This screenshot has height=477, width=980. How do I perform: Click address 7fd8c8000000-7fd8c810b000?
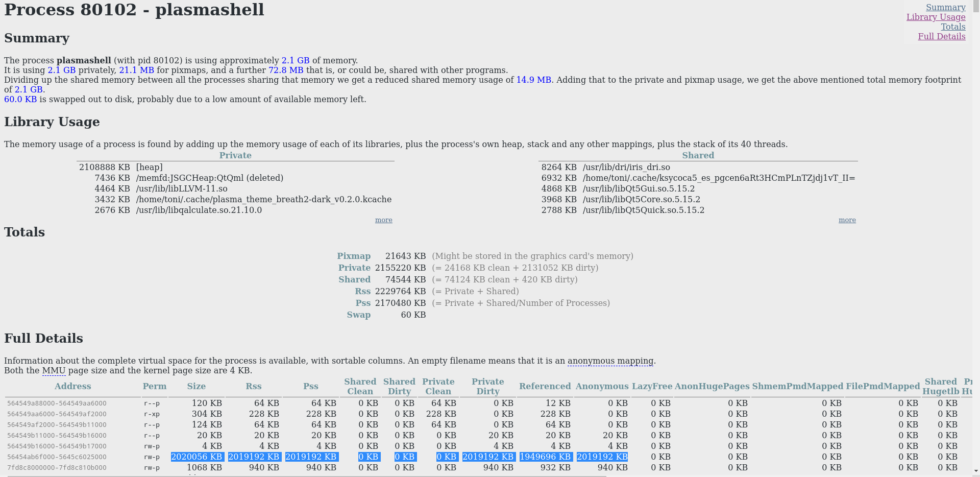coord(57,468)
